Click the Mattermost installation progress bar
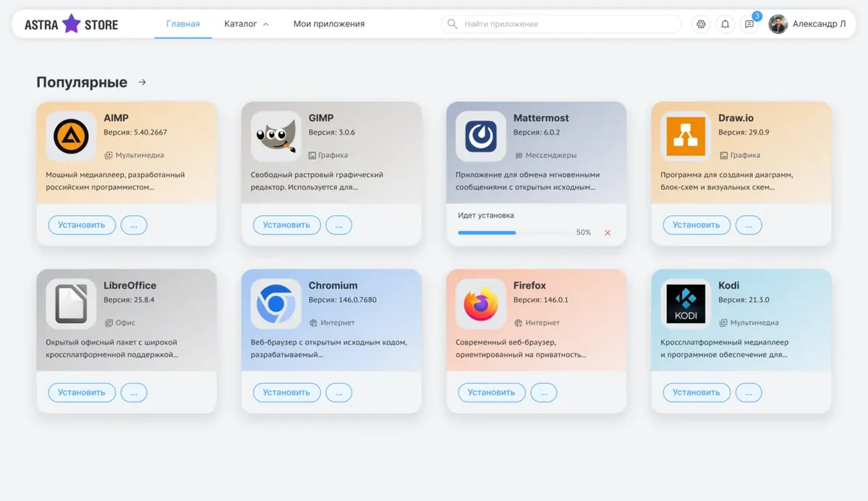Image resolution: width=868 pixels, height=501 pixels. tap(514, 232)
